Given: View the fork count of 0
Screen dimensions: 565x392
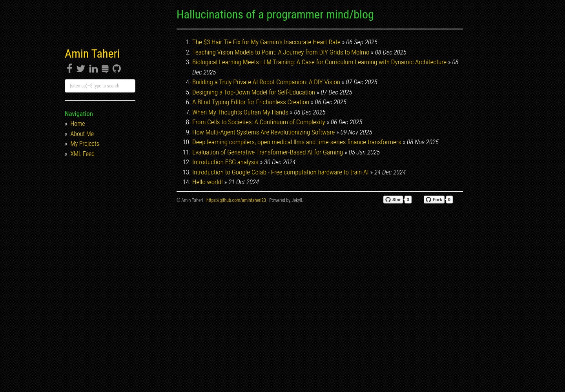Looking at the screenshot, I should [449, 200].
